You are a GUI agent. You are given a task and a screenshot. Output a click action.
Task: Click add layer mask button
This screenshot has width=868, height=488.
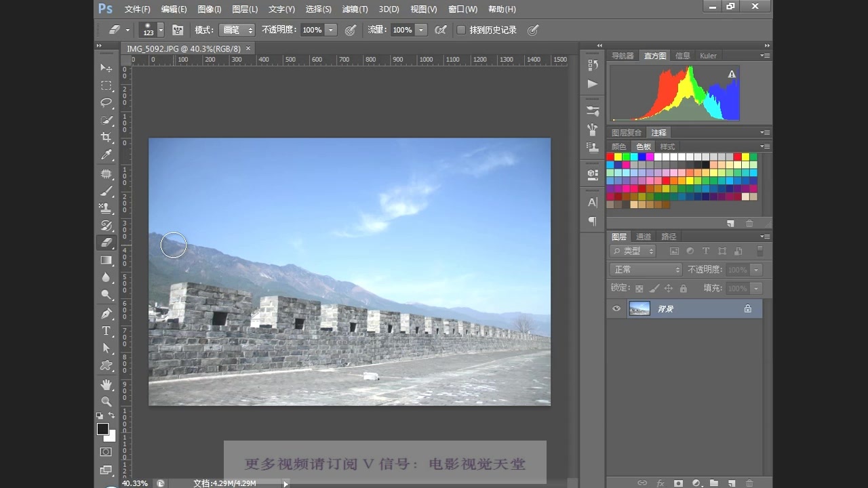[678, 483]
